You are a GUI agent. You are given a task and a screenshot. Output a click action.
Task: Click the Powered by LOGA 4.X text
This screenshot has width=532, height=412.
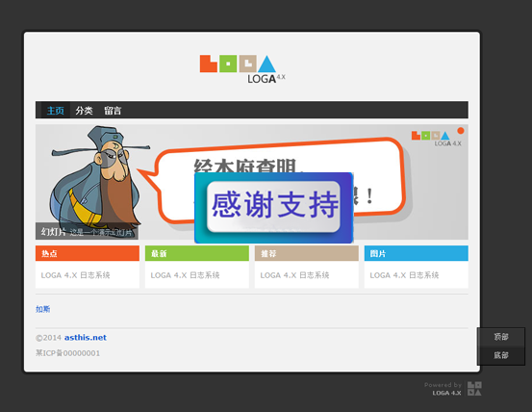point(443,389)
